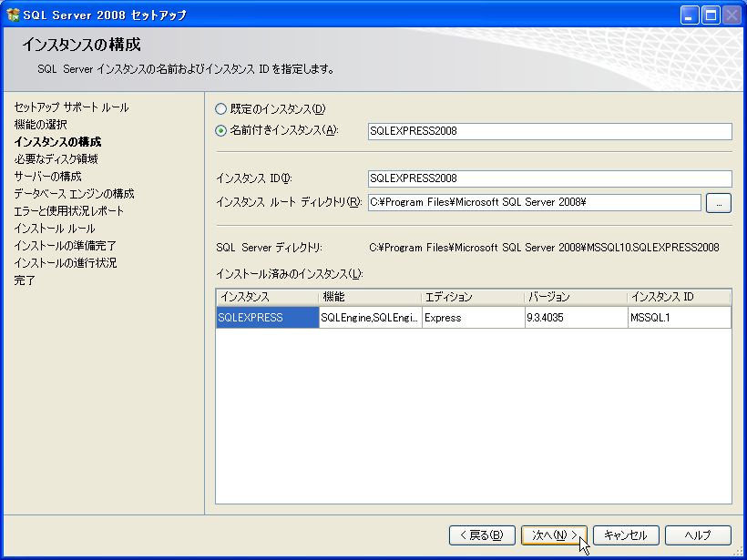The height and width of the screenshot is (560, 747).
Task: Click the 次へ next button
Action: click(x=554, y=535)
